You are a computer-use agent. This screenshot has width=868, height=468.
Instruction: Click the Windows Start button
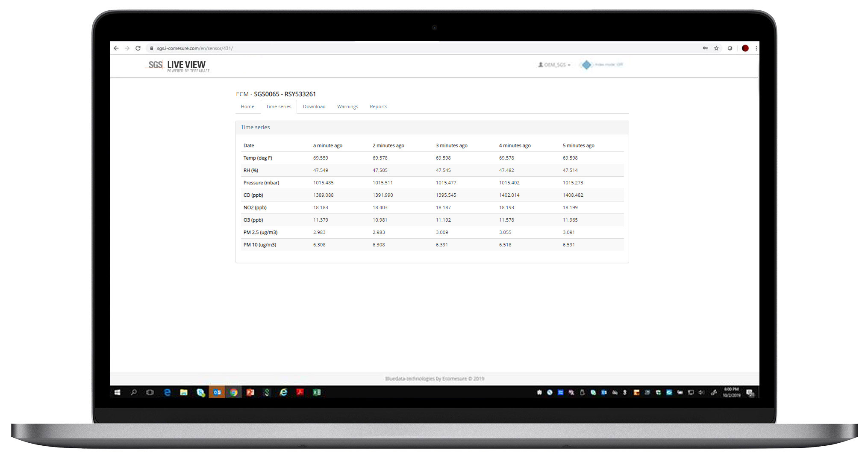[117, 392]
